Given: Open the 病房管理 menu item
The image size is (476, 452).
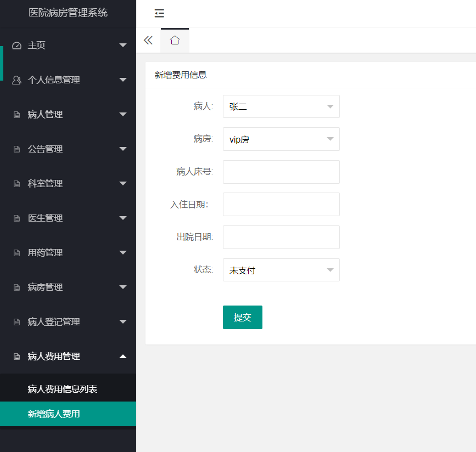Looking at the screenshot, I should pos(68,287).
